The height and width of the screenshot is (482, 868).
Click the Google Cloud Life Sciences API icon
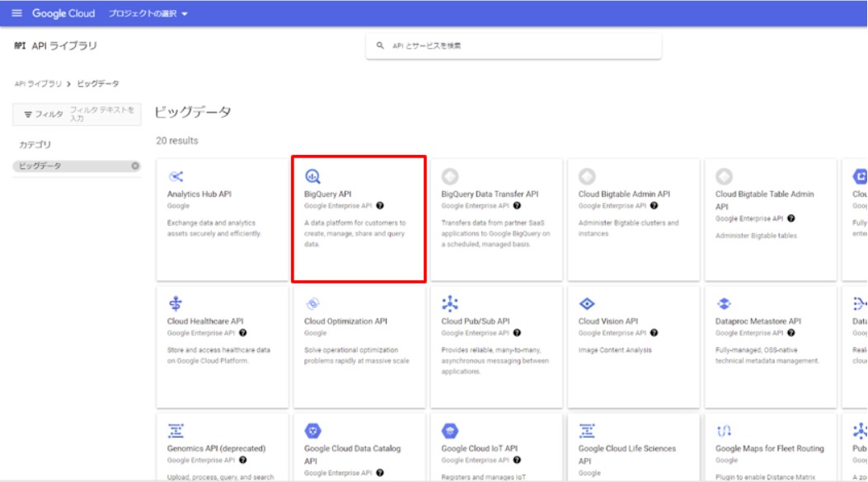click(587, 431)
